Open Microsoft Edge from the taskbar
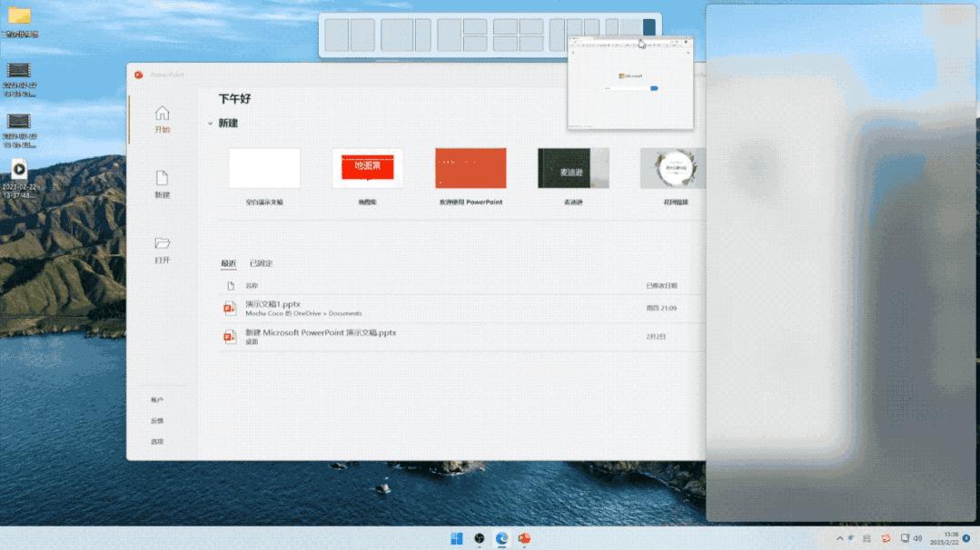Image resolution: width=980 pixels, height=550 pixels. click(501, 538)
